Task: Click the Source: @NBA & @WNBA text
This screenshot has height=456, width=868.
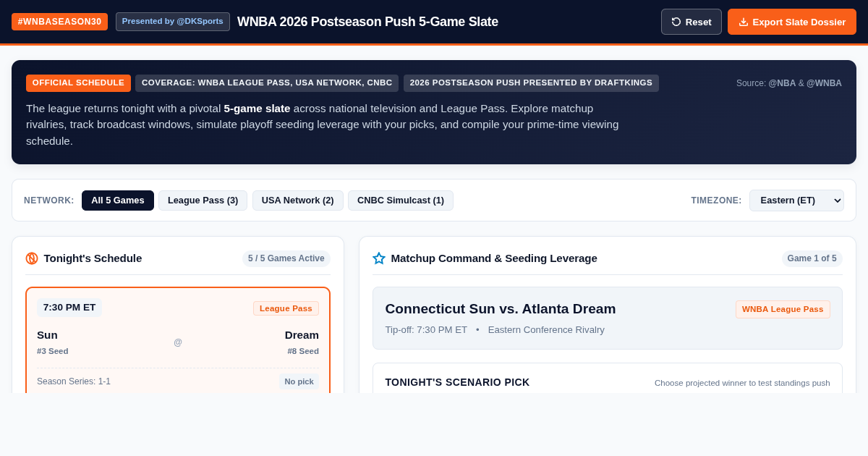Action: point(789,83)
